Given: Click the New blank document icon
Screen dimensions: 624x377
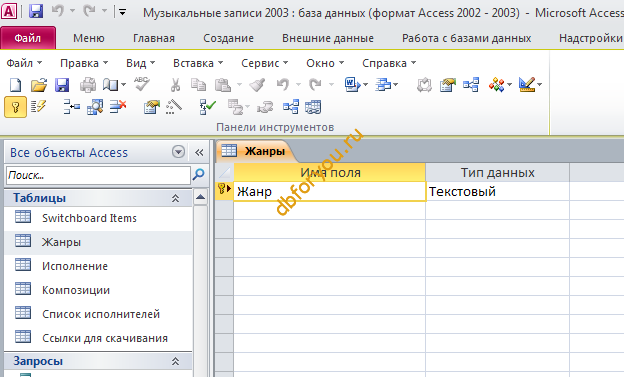Looking at the screenshot, I should click(x=16, y=85).
